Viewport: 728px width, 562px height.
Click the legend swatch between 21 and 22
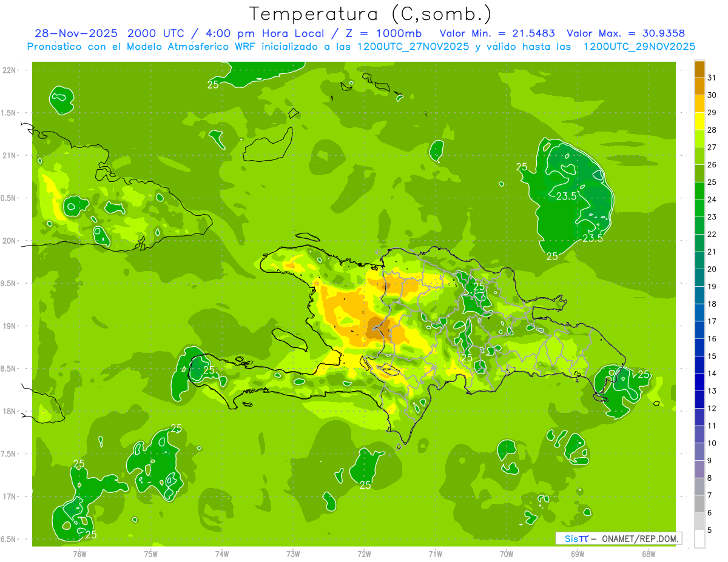699,243
